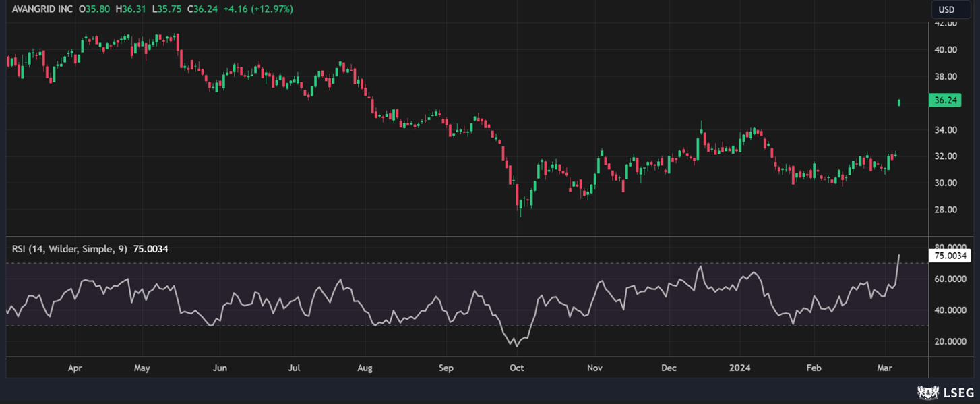
Task: Click the 40.00 price scale label
Action: 945,50
